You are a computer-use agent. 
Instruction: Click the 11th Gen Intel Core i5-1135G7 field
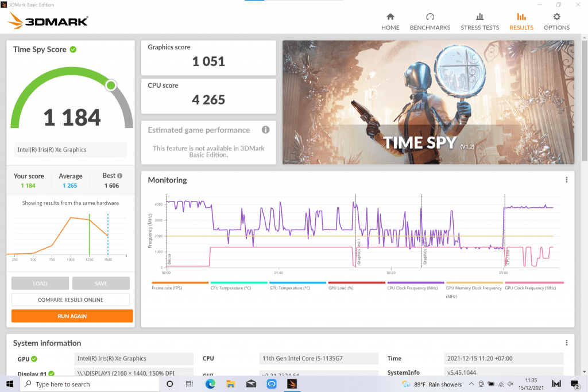tap(318, 358)
